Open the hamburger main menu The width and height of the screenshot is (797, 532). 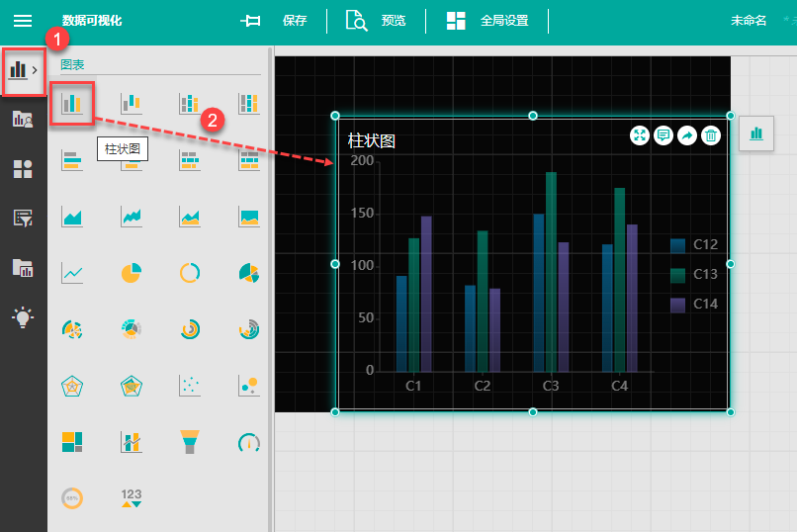coord(23,21)
